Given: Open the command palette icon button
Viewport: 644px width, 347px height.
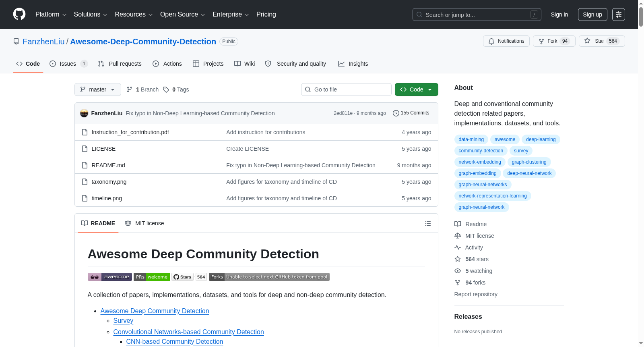Looking at the screenshot, I should 619,15.
